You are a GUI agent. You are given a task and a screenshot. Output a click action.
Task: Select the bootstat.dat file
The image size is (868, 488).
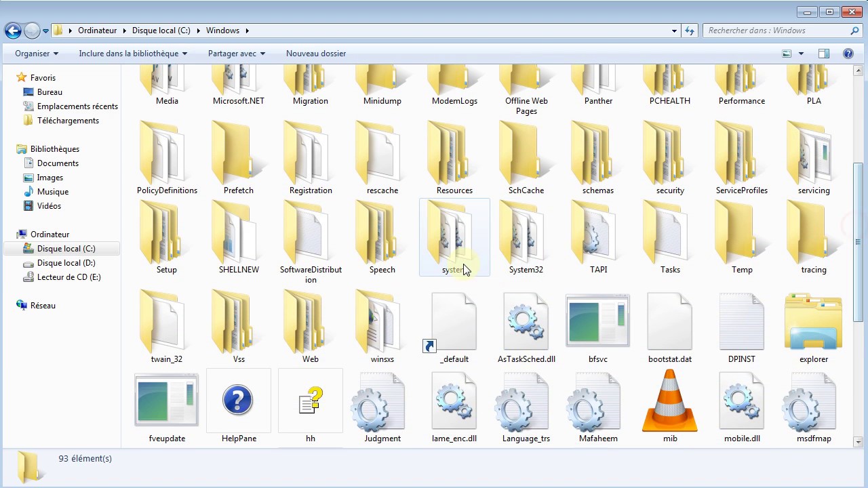pos(669,329)
